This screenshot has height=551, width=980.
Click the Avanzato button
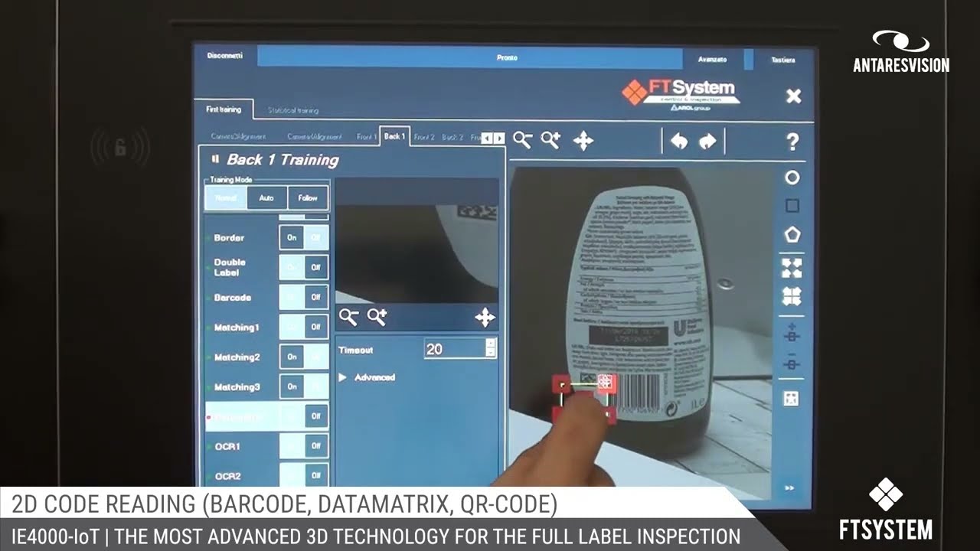pyautogui.click(x=713, y=59)
